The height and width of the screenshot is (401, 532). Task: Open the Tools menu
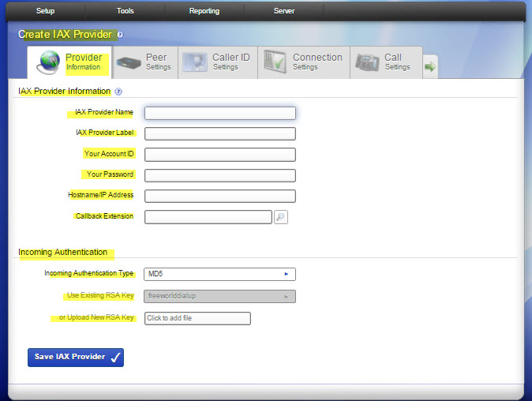[126, 11]
